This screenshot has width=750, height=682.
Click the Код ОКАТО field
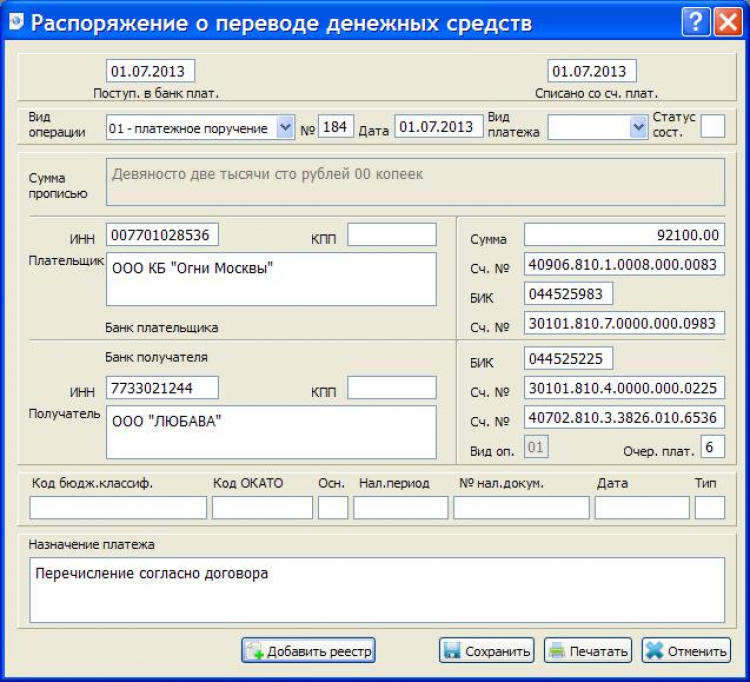tap(262, 507)
